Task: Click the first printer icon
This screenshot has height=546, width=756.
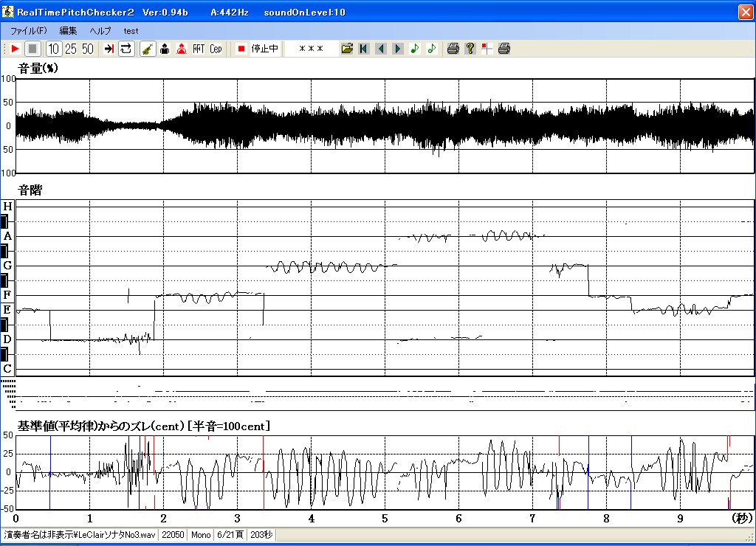Action: [x=453, y=49]
